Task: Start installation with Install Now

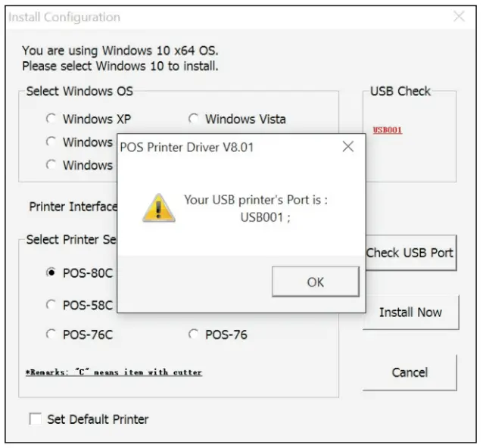Action: point(410,312)
